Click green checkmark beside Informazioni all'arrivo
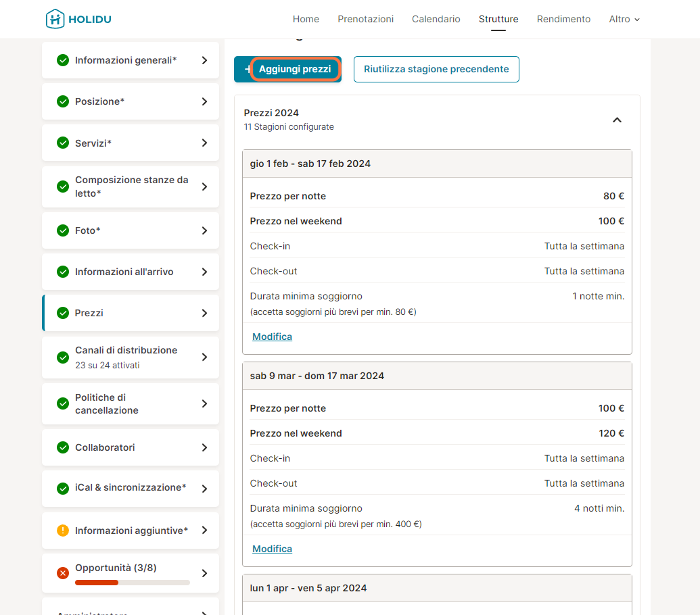 pyautogui.click(x=63, y=272)
